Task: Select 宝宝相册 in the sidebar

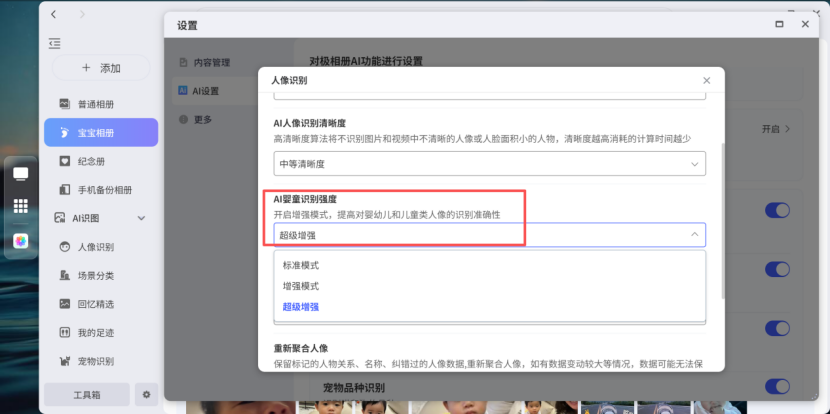Action: 101,132
